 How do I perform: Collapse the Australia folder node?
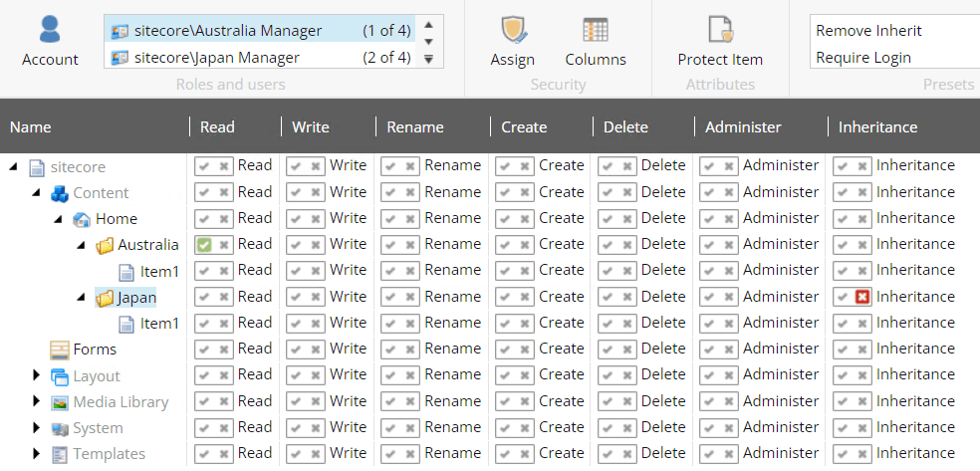[x=82, y=246]
